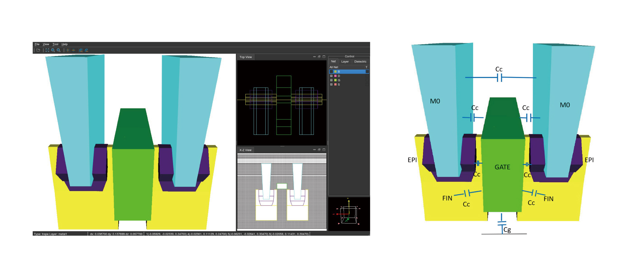Switch to the Layer tab
Image resolution: width=644 pixels, height=277 pixels.
click(x=345, y=62)
